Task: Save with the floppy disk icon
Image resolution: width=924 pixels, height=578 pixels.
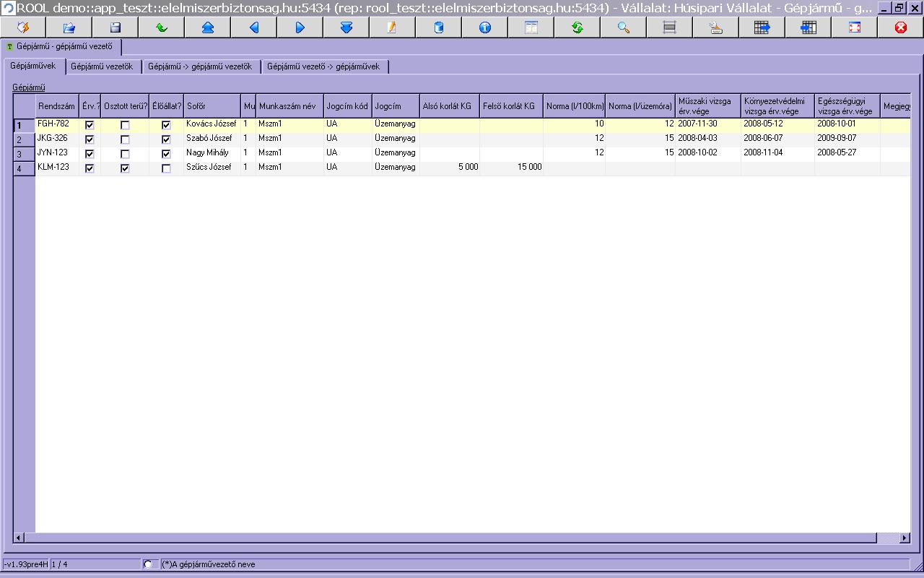Action: point(115,27)
